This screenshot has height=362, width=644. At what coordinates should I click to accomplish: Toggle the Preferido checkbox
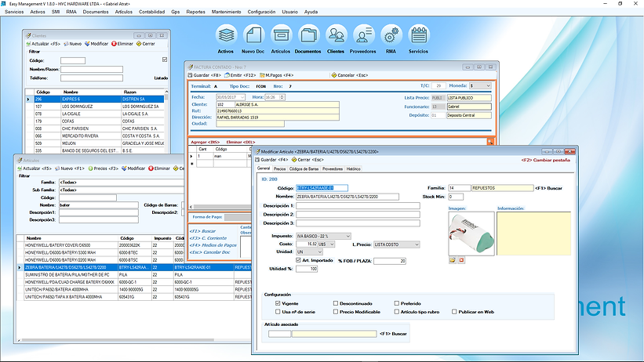[x=397, y=303]
